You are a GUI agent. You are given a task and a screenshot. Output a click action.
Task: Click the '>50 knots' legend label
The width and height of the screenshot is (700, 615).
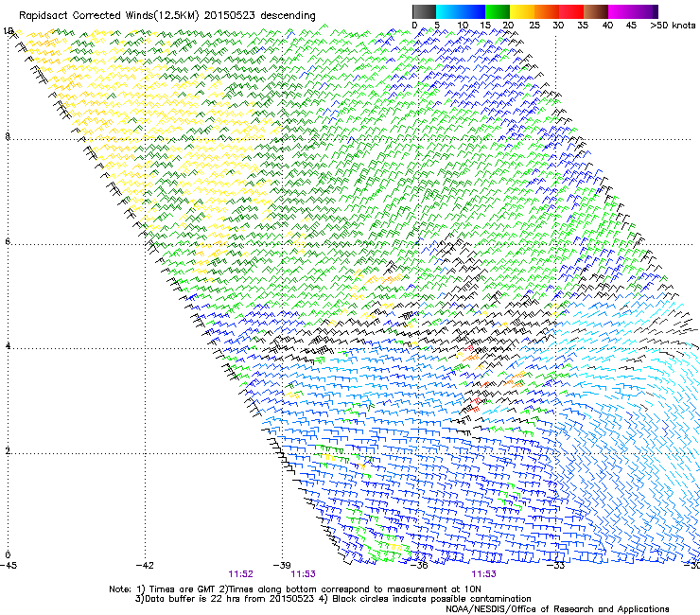pos(673,26)
